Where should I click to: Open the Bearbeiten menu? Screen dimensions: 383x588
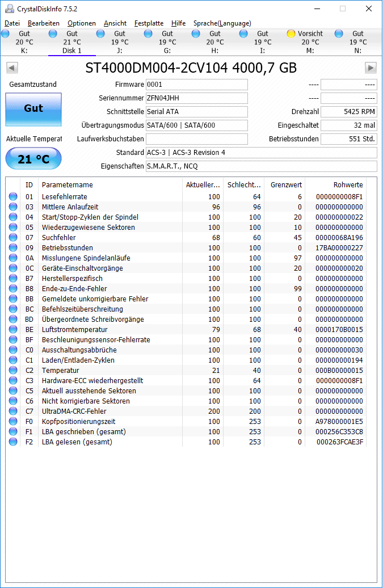pyautogui.click(x=44, y=23)
